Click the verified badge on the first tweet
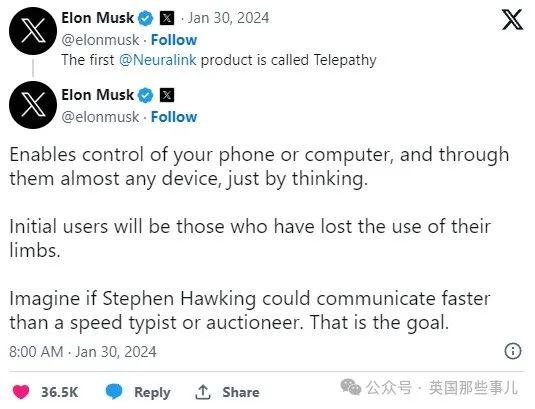535x409 pixels. click(146, 18)
